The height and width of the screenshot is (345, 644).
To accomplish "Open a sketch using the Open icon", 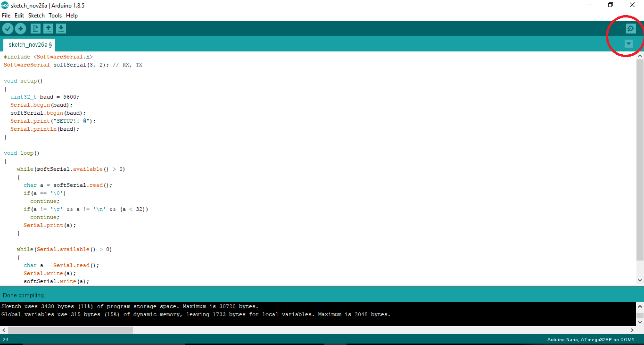I will [x=48, y=28].
